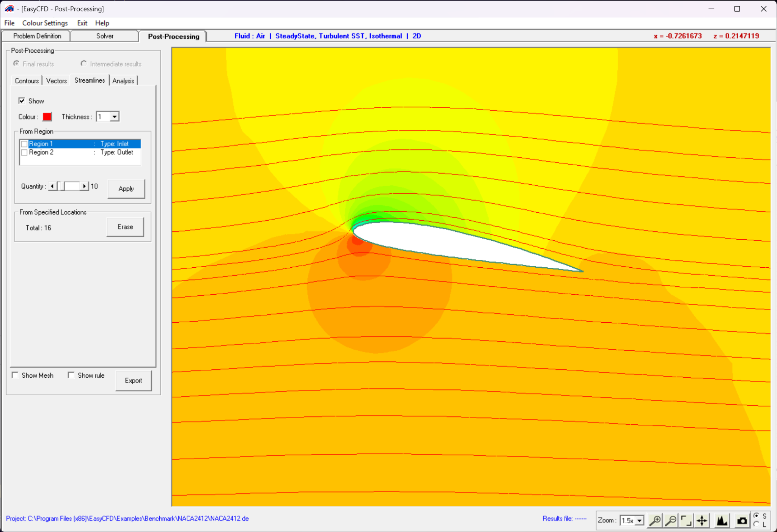The height and width of the screenshot is (532, 777).
Task: Click the Apply button
Action: click(126, 188)
